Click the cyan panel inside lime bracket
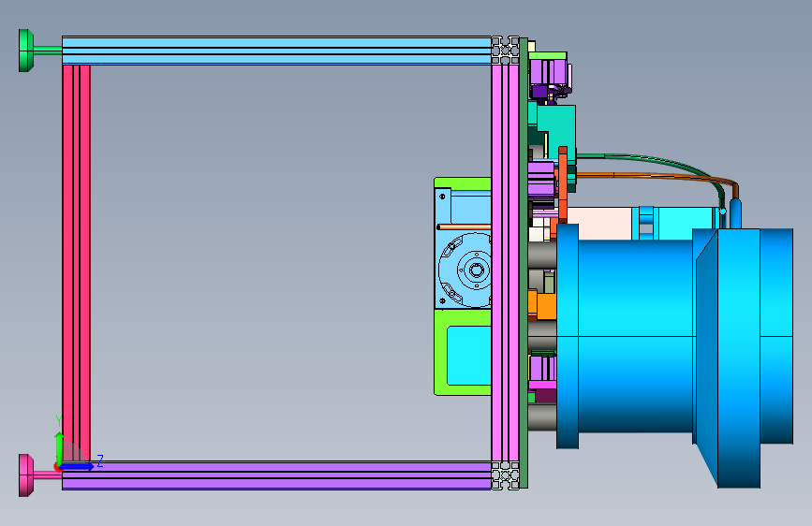Viewport: 812px width, 526px height. click(x=468, y=356)
